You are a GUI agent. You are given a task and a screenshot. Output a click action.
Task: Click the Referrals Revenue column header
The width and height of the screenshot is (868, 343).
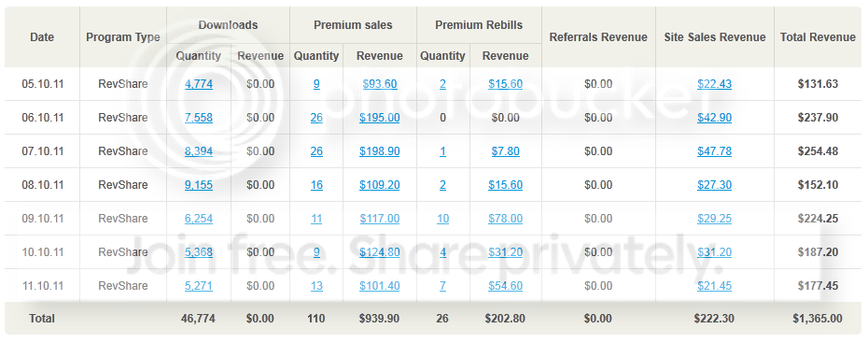[598, 37]
